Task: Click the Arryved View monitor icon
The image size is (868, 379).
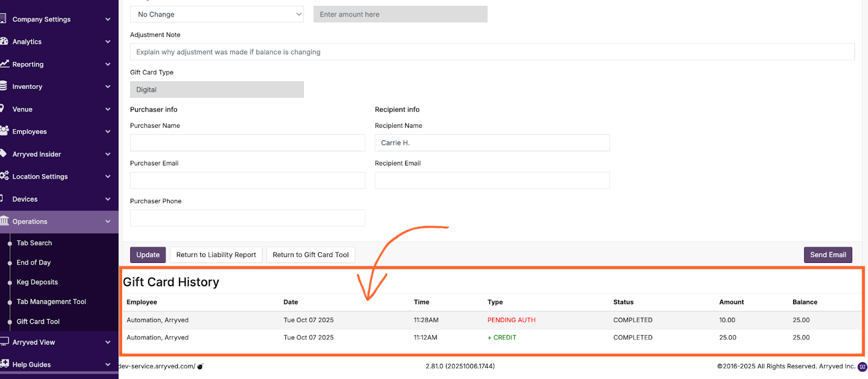Action: click(x=4, y=342)
